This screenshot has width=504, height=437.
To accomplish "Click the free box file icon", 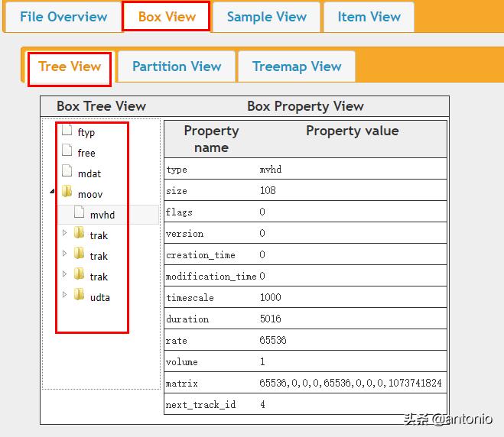I will 67,150.
